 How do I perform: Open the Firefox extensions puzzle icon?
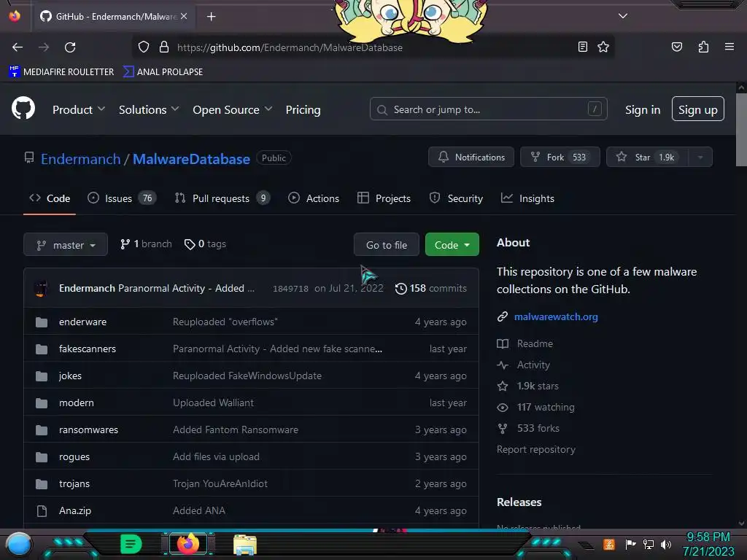tap(703, 47)
